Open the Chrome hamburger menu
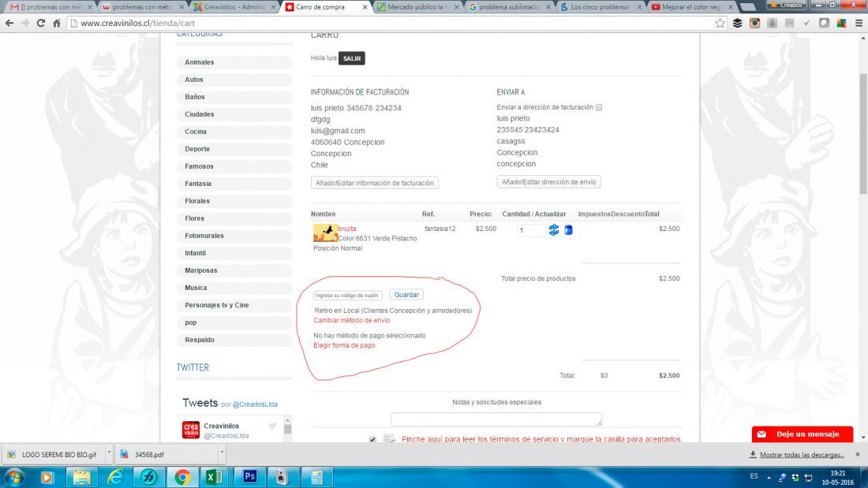Screen dimensions: 868x488 (859, 23)
